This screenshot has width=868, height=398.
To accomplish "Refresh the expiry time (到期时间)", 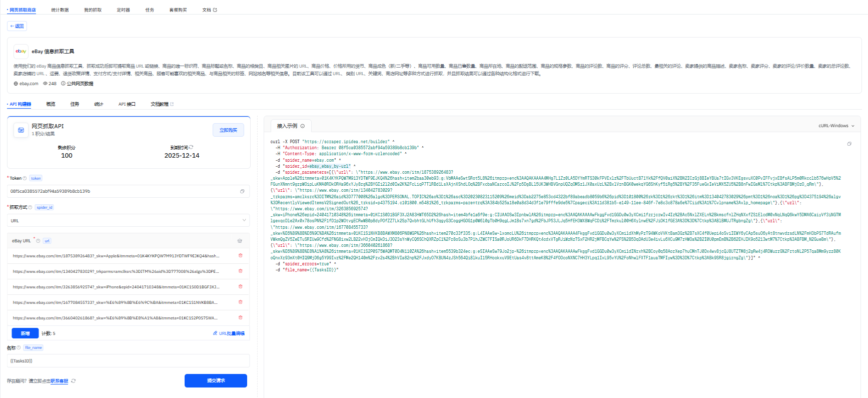I will [191, 147].
